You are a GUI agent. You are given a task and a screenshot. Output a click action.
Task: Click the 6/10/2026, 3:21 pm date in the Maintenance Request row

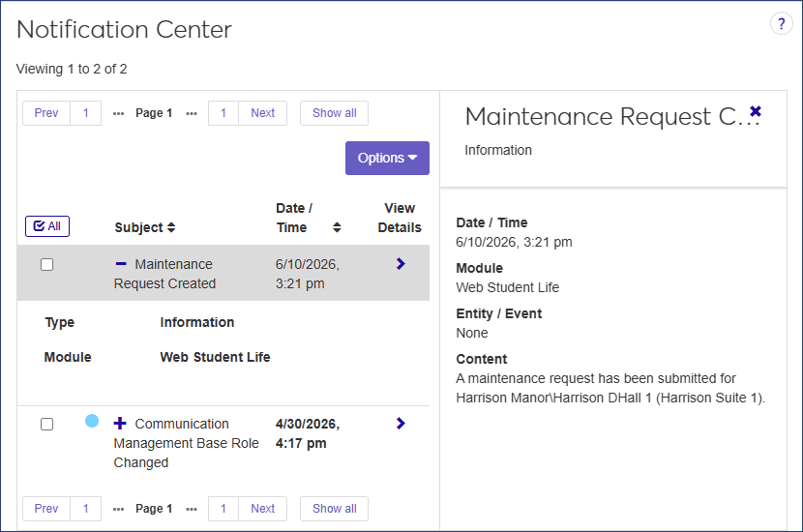(x=308, y=274)
